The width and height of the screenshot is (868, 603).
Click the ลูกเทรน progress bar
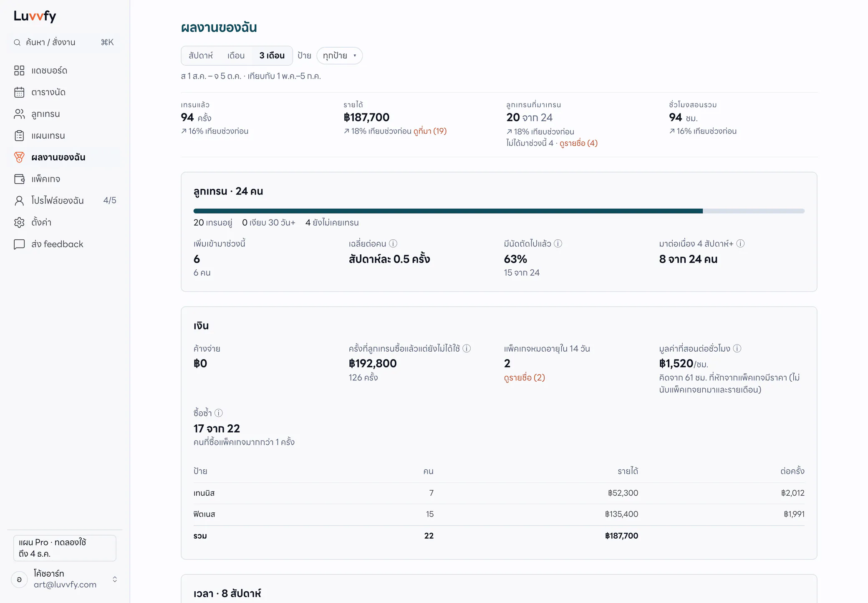pos(499,211)
